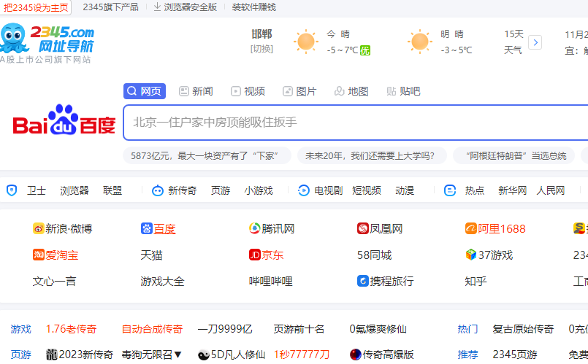Switch to the 视频 search tab
The image size is (588, 364).
248,91
